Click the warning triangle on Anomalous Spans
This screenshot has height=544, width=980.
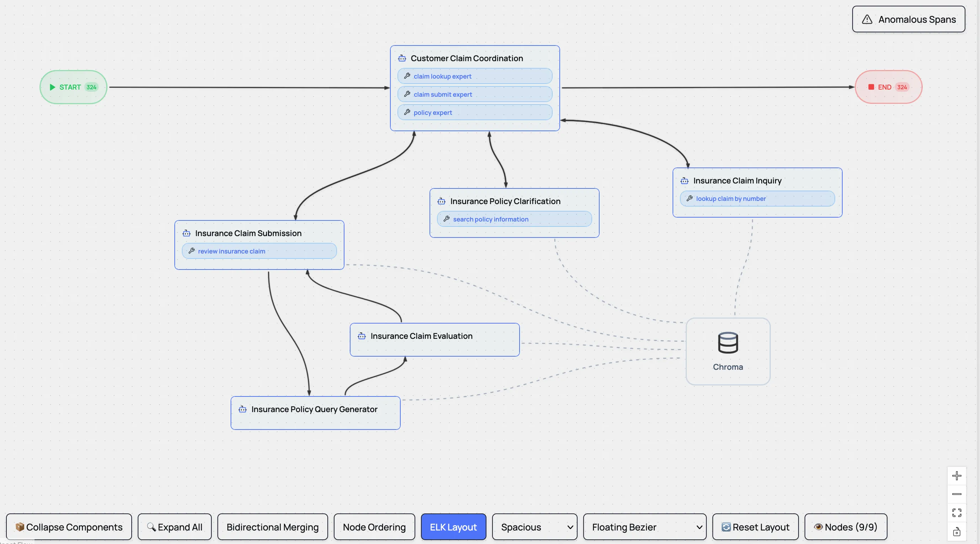(868, 19)
